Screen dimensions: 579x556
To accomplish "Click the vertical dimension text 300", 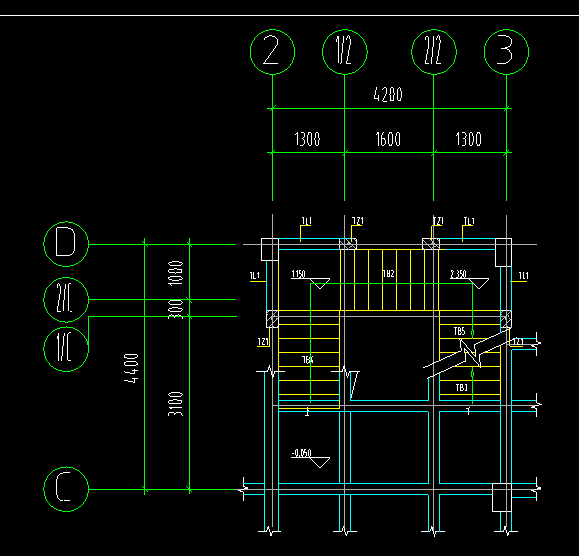I will [x=176, y=309].
